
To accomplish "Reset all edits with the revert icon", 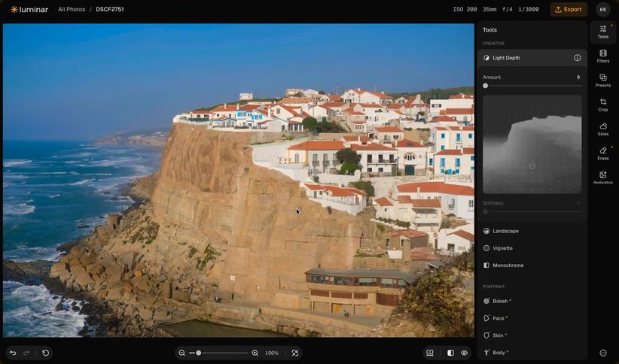I will pyautogui.click(x=46, y=353).
